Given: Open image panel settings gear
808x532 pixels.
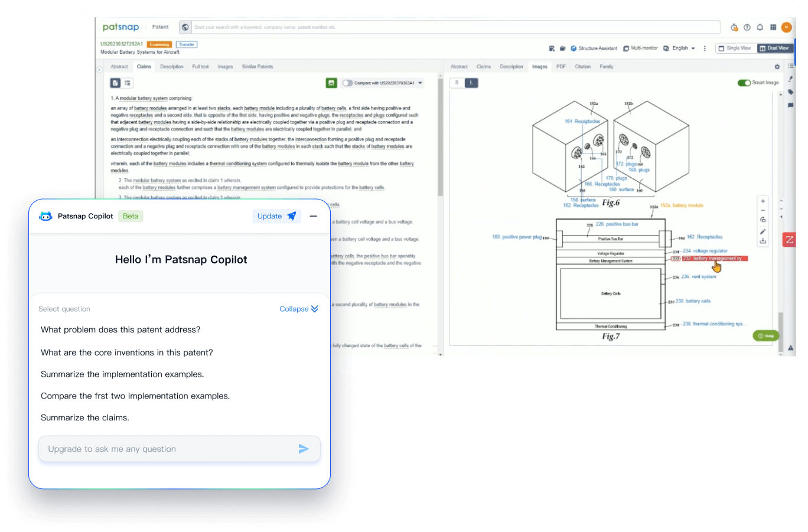Looking at the screenshot, I should tap(777, 67).
